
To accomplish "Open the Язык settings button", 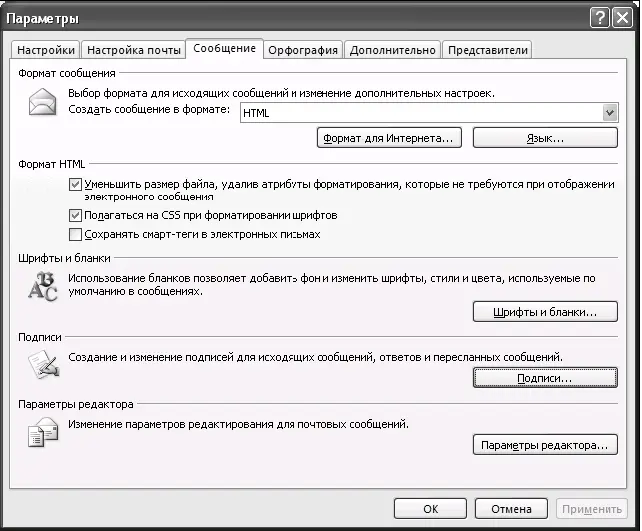I will click(545, 138).
